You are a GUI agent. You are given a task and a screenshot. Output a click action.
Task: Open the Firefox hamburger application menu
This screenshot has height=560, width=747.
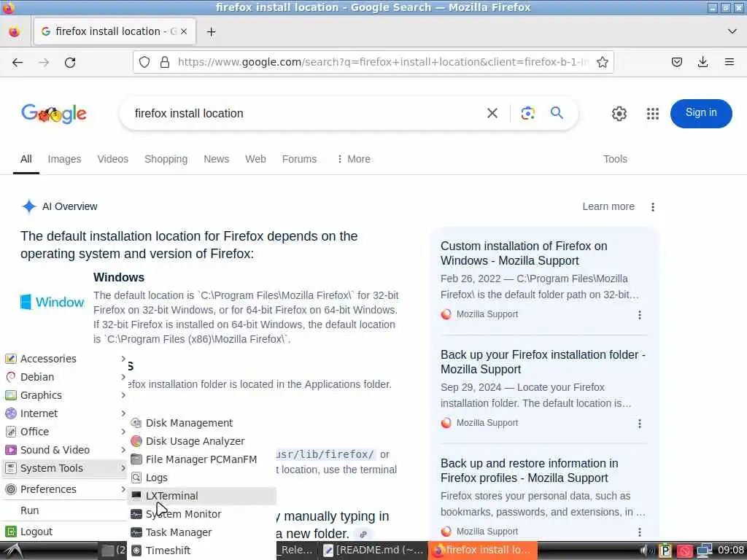click(729, 62)
